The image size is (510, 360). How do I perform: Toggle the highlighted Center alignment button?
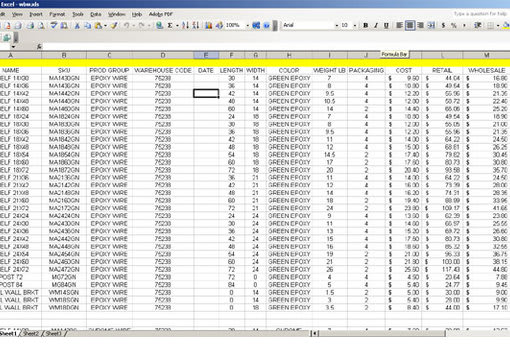[x=410, y=25]
